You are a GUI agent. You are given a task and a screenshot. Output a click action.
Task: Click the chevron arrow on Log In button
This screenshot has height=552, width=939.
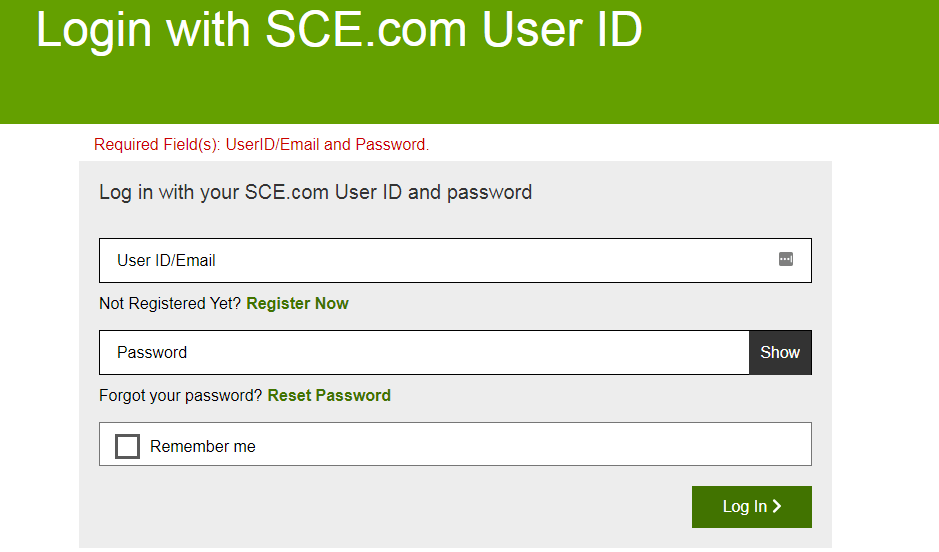778,507
